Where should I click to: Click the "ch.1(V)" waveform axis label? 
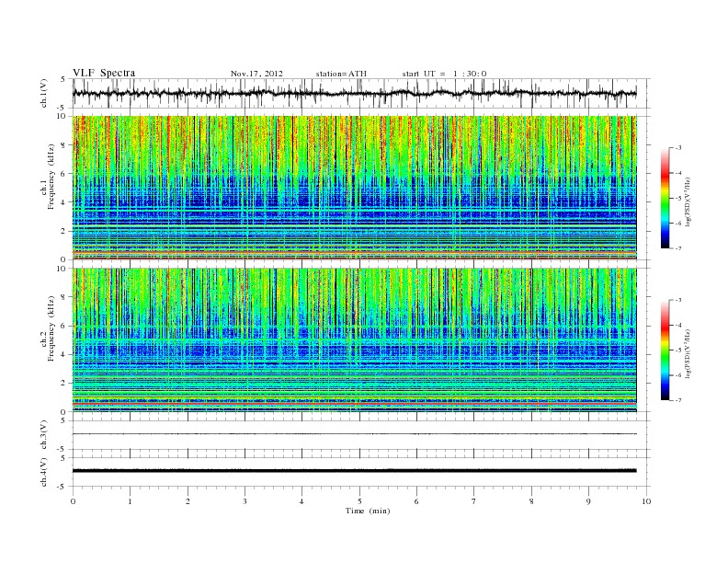[43, 93]
